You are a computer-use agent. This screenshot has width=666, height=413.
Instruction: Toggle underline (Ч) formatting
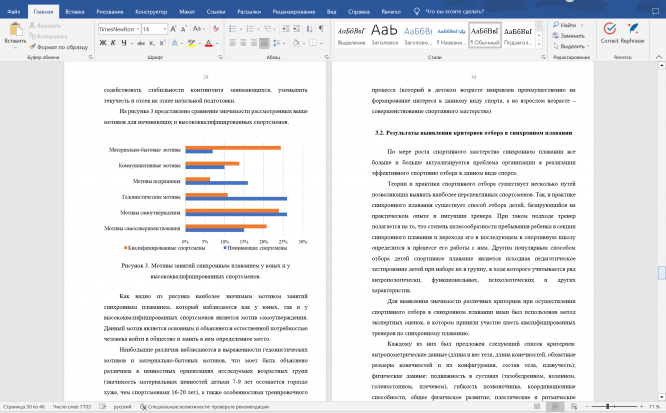tap(124, 43)
